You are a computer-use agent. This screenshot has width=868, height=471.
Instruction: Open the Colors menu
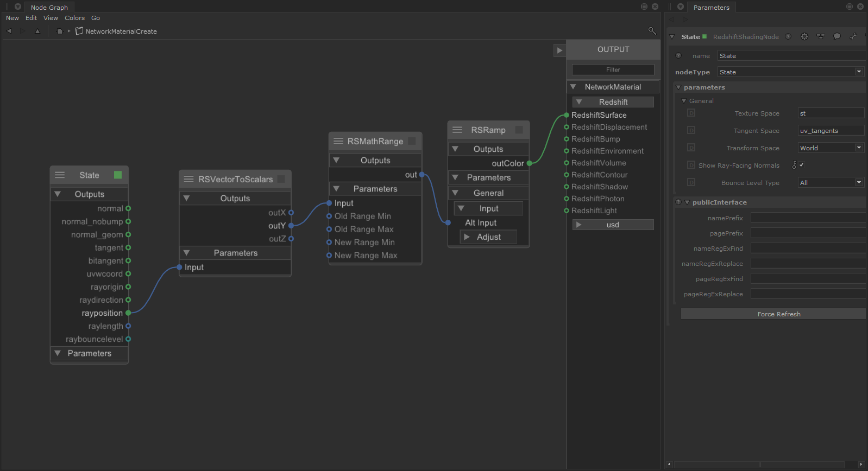coord(75,18)
